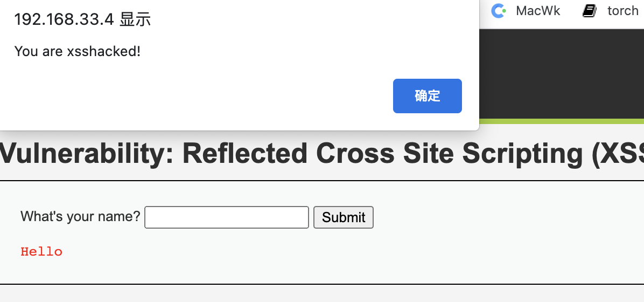Click the bookmarks bar between MacWk and torch
The image size is (644, 302).
[572, 11]
